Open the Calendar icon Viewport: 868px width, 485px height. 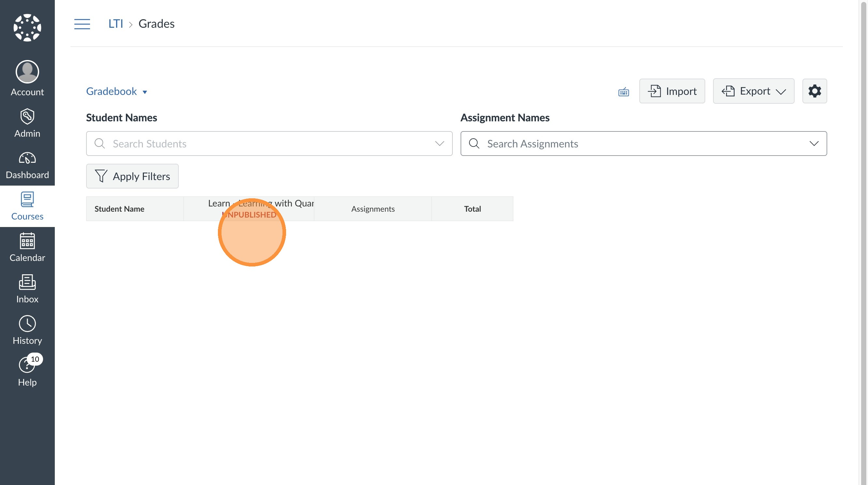pyautogui.click(x=27, y=241)
